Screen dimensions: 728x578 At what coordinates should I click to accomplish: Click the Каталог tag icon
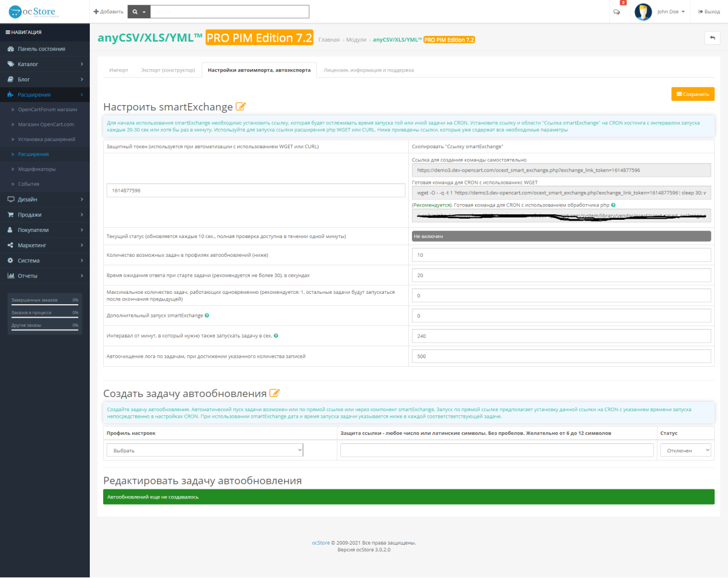pos(11,64)
